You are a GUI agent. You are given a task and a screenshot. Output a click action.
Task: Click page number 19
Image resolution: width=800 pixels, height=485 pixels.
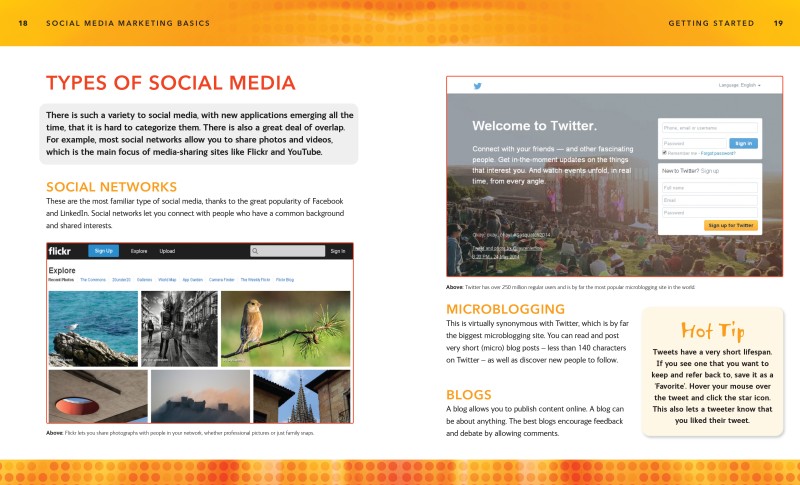point(778,23)
